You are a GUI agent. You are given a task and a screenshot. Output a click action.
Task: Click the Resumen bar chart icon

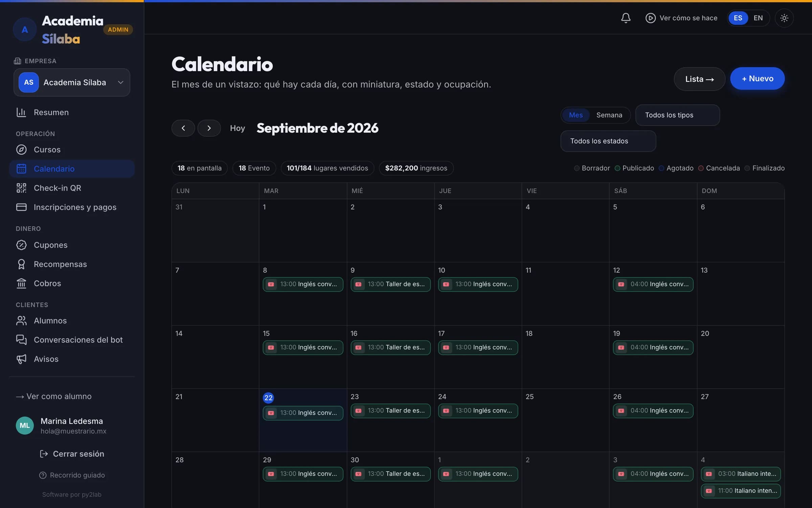point(21,112)
